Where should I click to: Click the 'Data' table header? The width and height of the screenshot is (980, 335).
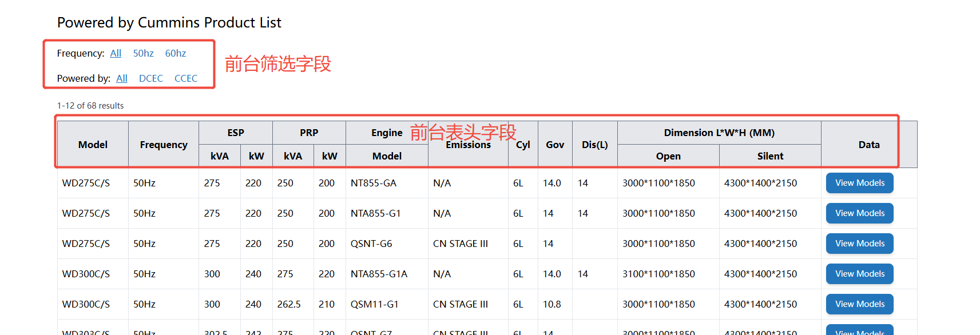(x=869, y=145)
